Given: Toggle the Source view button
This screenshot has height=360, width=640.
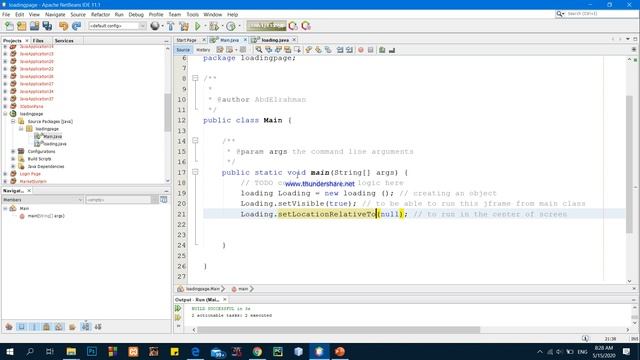Looking at the screenshot, I should [183, 50].
